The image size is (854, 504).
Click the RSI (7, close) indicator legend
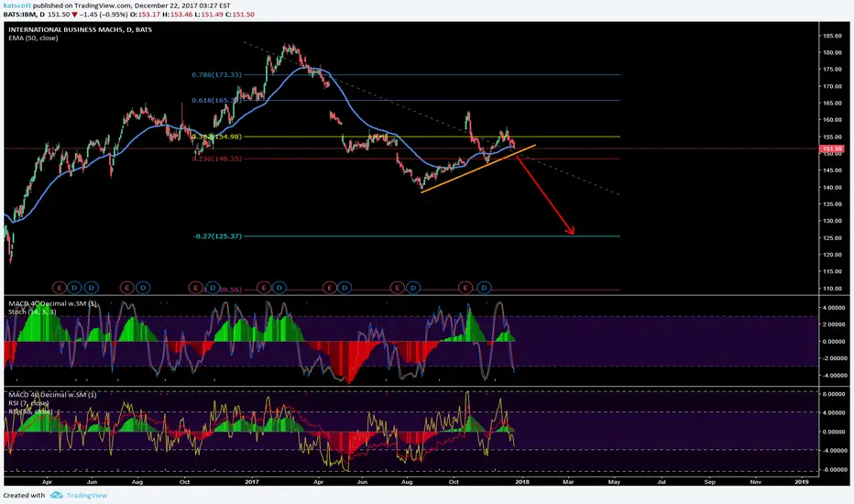point(28,403)
